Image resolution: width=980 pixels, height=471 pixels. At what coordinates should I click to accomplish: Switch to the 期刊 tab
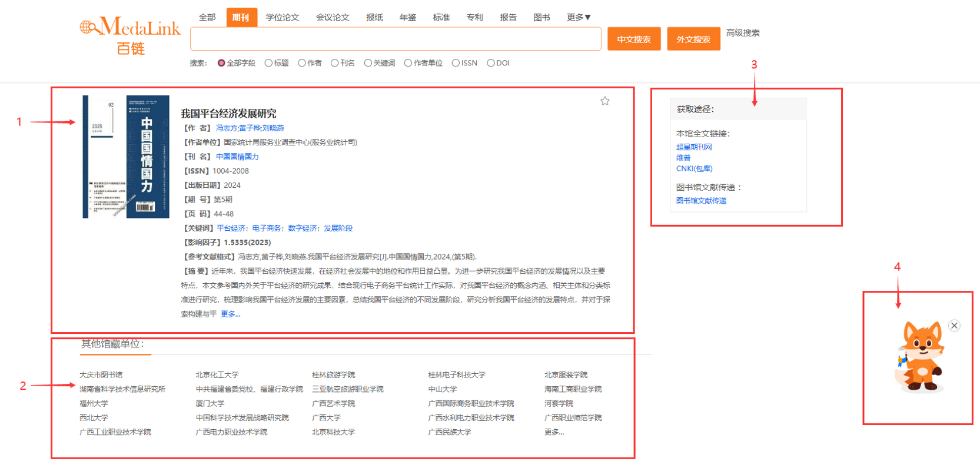tap(241, 18)
